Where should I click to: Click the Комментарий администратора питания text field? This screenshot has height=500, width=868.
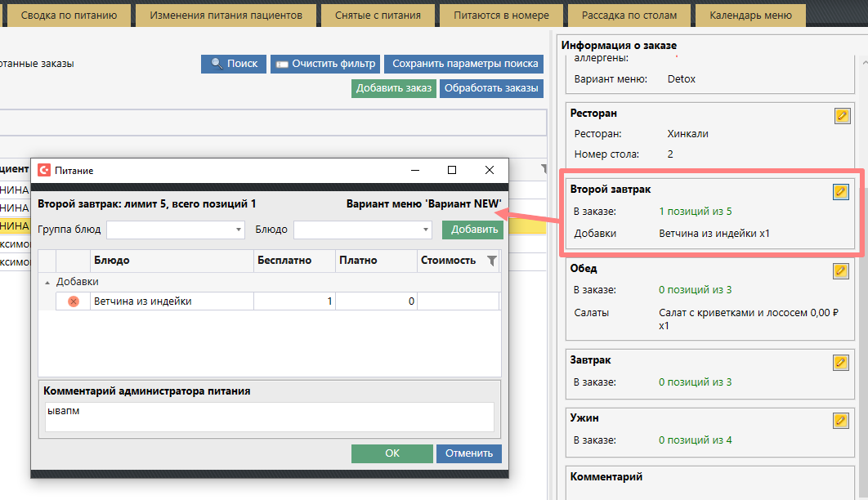(x=270, y=416)
